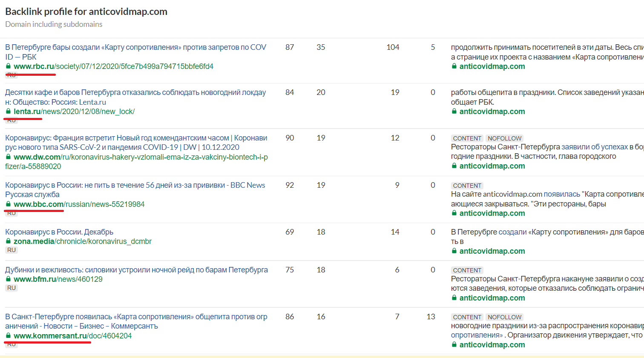Open the «Дубинки и вежливость» article title
644x358 pixels.
pyautogui.click(x=136, y=270)
